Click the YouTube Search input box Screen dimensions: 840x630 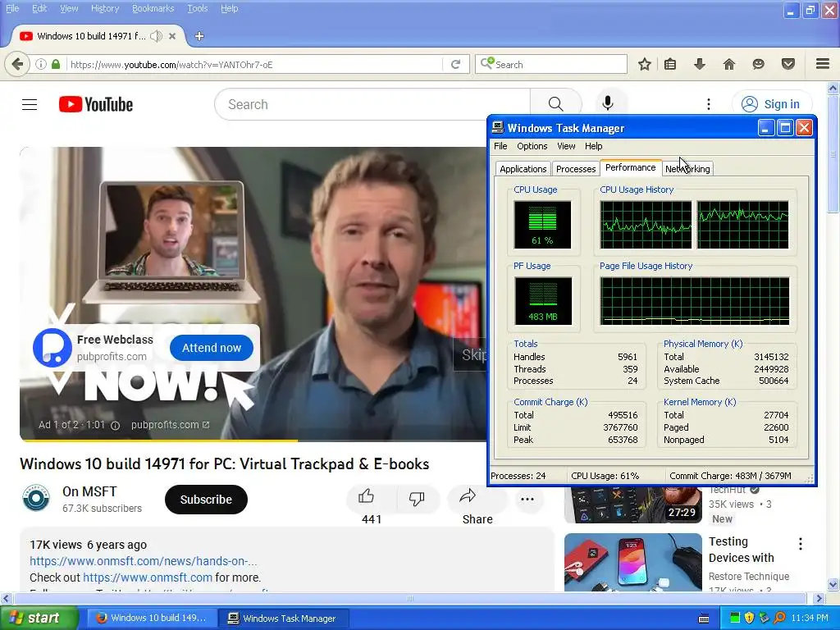[372, 104]
